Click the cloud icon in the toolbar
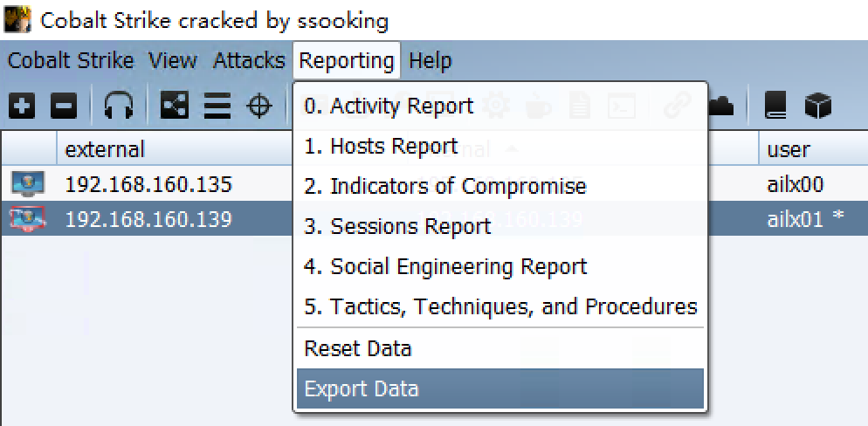The image size is (868, 426). [721, 105]
